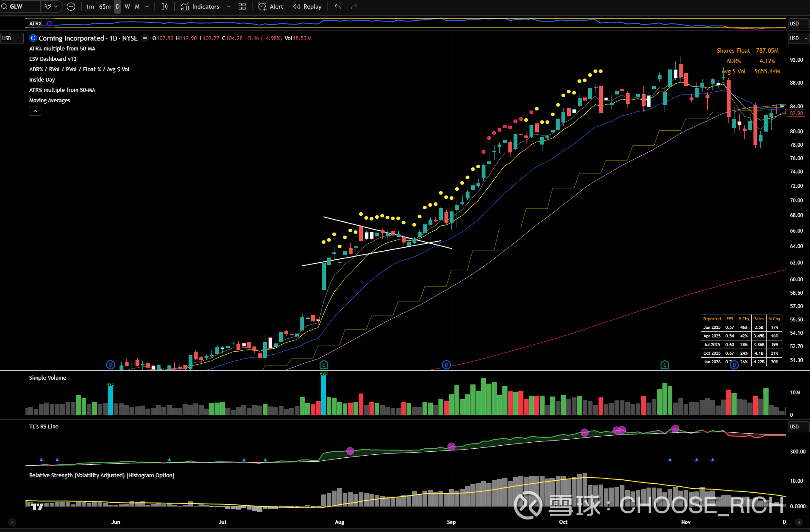810x532 pixels.
Task: Open the main chart USD currency dropdown
Action: pos(798,38)
